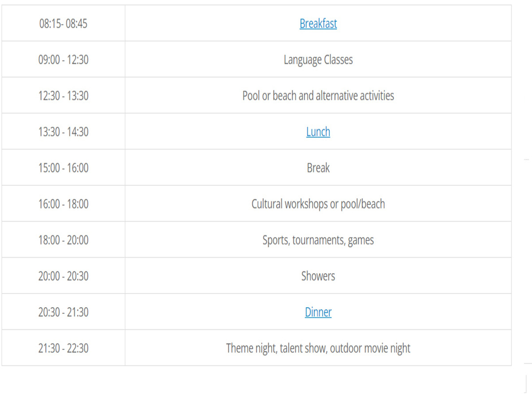Select Cultural workshops or pool/beach text
The height and width of the screenshot is (399, 532).
point(318,204)
